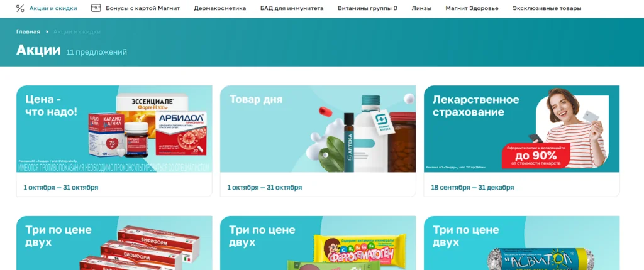Viewport: 644px width, 270px height.
Task: Click the Акции и скидки breadcrumb text
Action: (77, 31)
